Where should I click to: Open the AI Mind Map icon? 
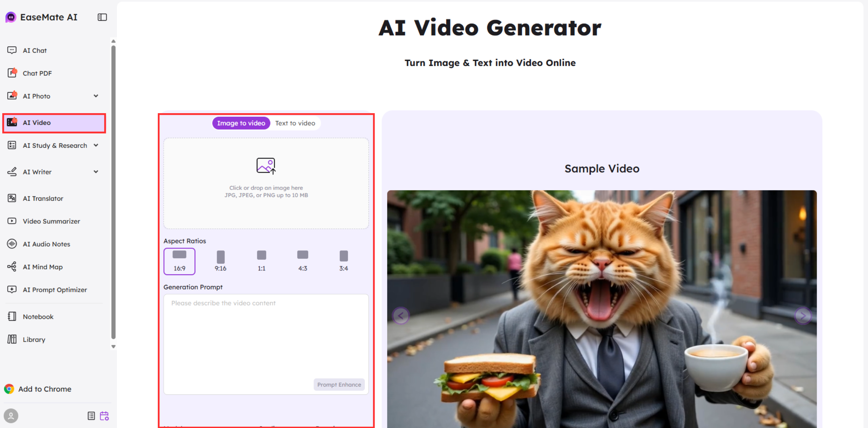pyautogui.click(x=12, y=266)
